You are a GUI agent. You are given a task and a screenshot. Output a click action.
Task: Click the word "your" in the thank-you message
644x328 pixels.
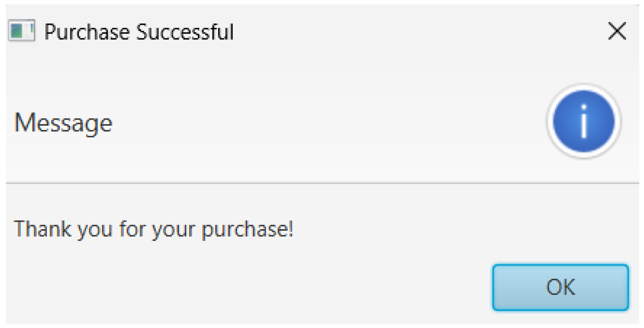(174, 230)
